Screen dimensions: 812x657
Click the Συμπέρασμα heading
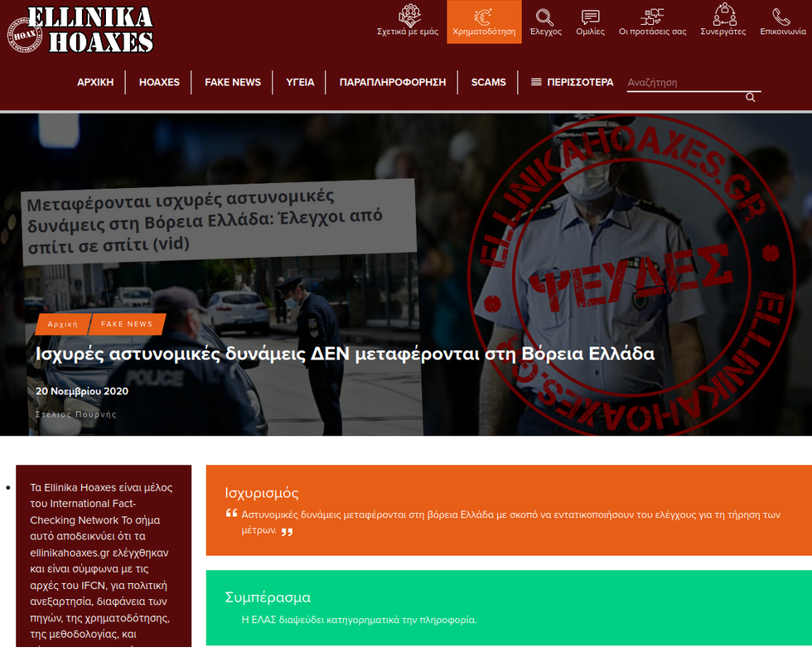coord(268,597)
